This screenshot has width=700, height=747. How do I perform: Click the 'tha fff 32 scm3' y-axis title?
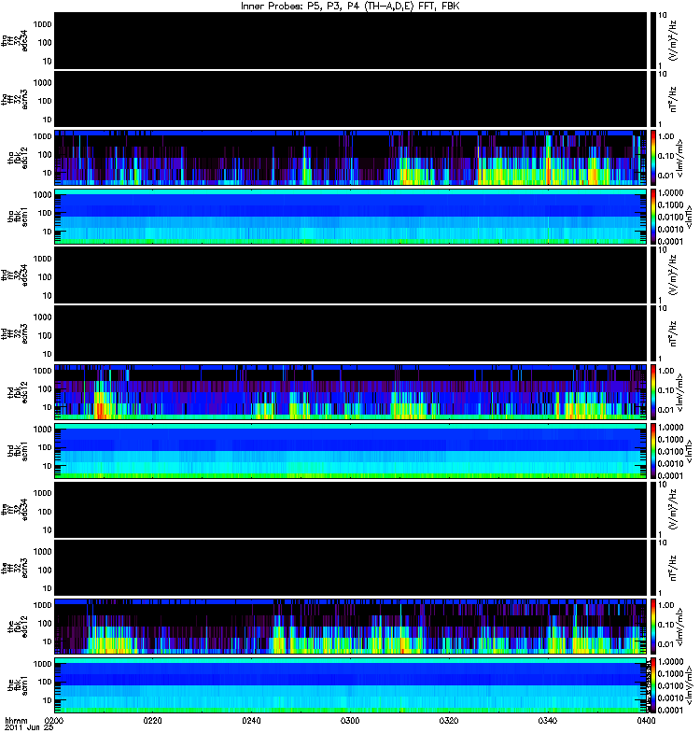click(15, 99)
